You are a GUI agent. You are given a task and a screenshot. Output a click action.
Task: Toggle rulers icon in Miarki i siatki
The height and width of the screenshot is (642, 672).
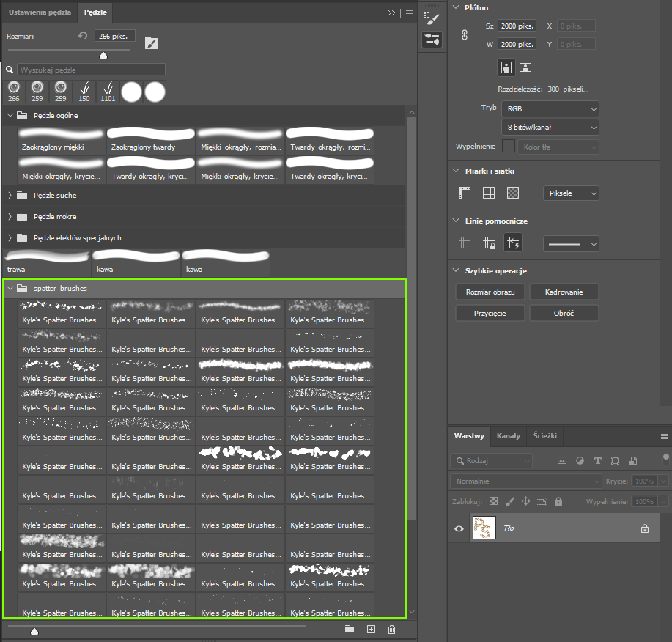pyautogui.click(x=465, y=193)
